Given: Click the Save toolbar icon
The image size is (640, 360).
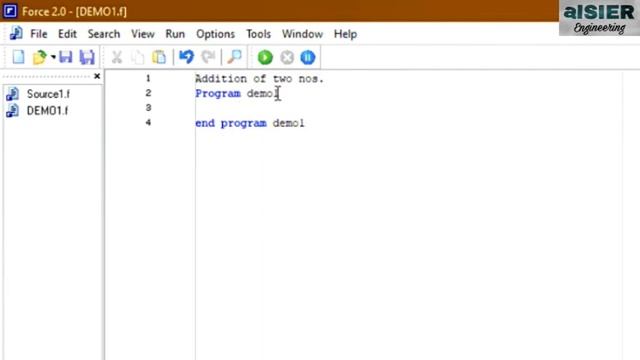Looking at the screenshot, I should click(66, 57).
